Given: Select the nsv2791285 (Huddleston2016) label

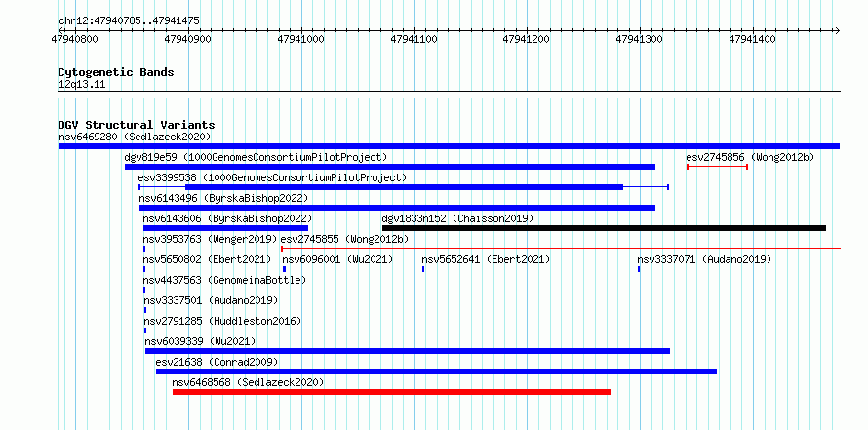Looking at the screenshot, I should point(222,321).
